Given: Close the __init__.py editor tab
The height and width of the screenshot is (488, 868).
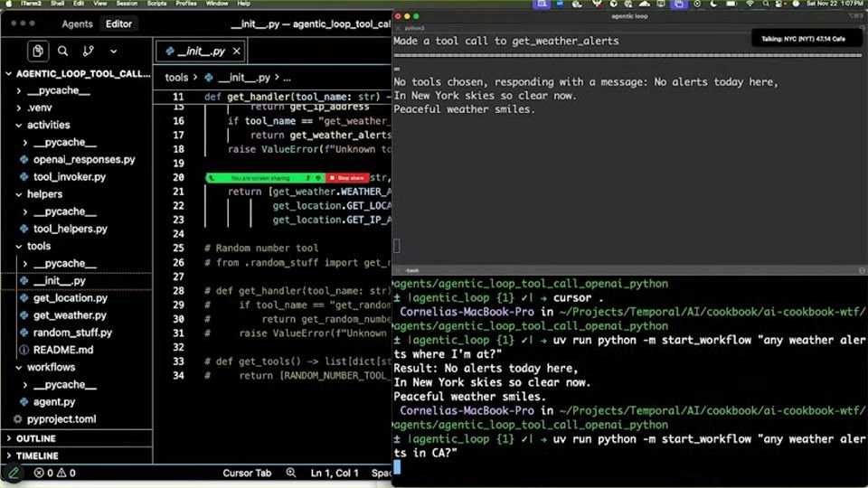Looking at the screenshot, I should 237,51.
